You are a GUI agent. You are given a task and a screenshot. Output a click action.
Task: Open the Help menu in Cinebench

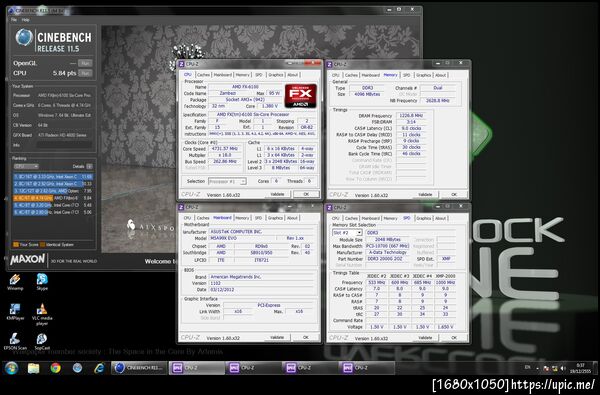[26, 20]
